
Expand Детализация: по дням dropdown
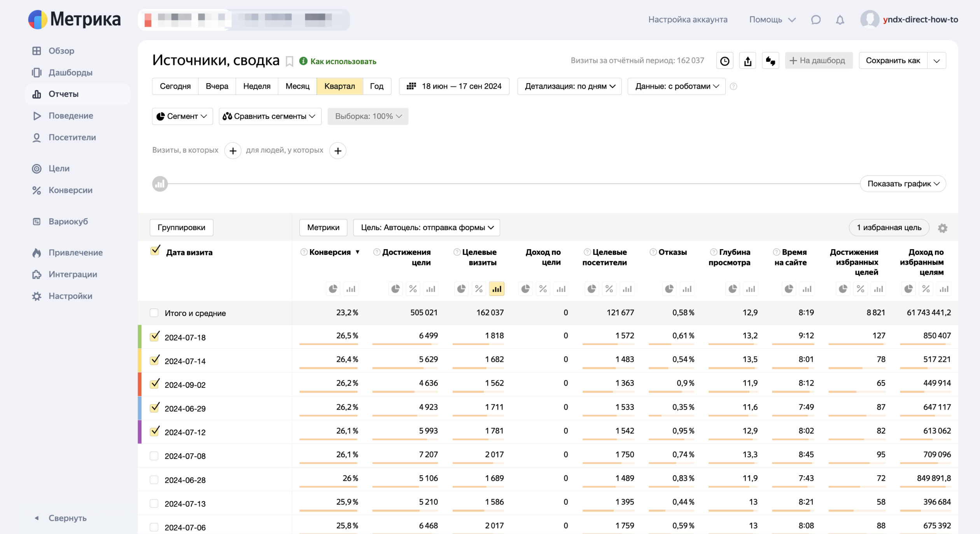coord(569,86)
